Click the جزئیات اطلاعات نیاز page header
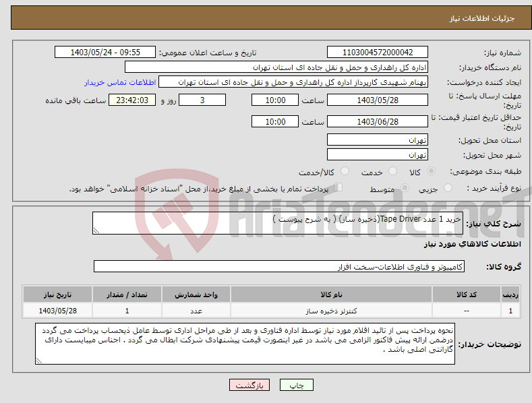Screen dimensions: 532x403 482,18
